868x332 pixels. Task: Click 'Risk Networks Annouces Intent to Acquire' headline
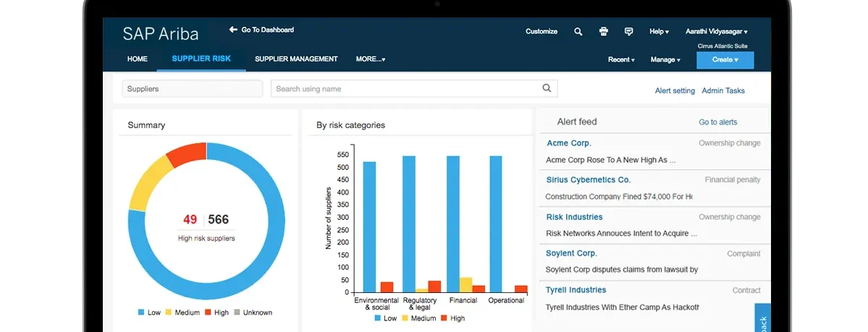point(621,234)
